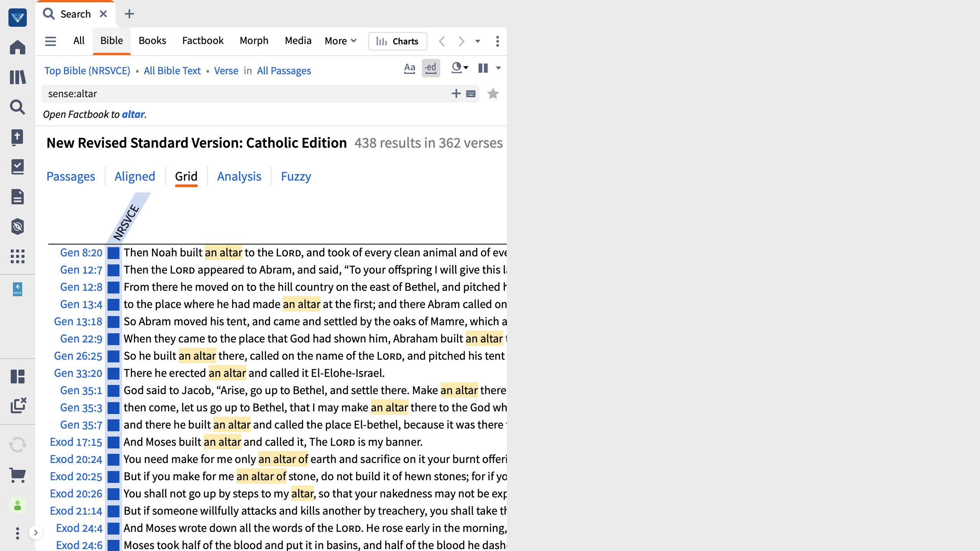This screenshot has height=551, width=980.
Task: Open the sidebar Search magnifier icon
Action: [x=18, y=107]
